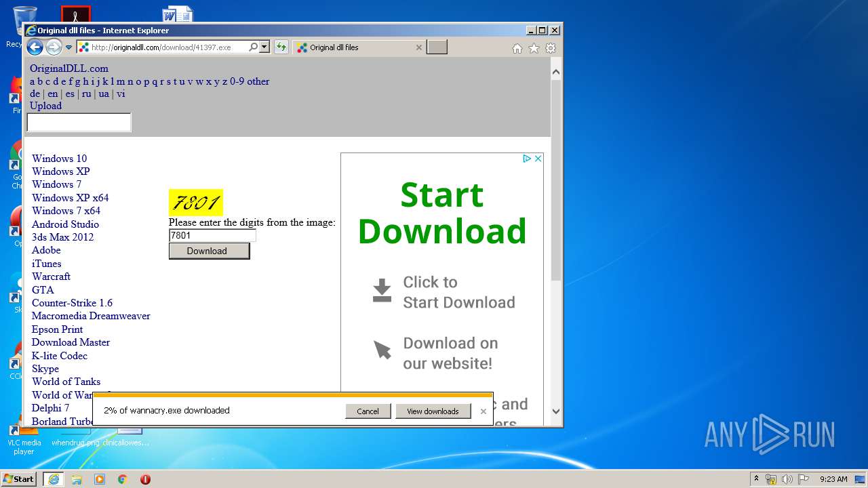
Task: Switch site language to 'de'
Action: [x=35, y=94]
